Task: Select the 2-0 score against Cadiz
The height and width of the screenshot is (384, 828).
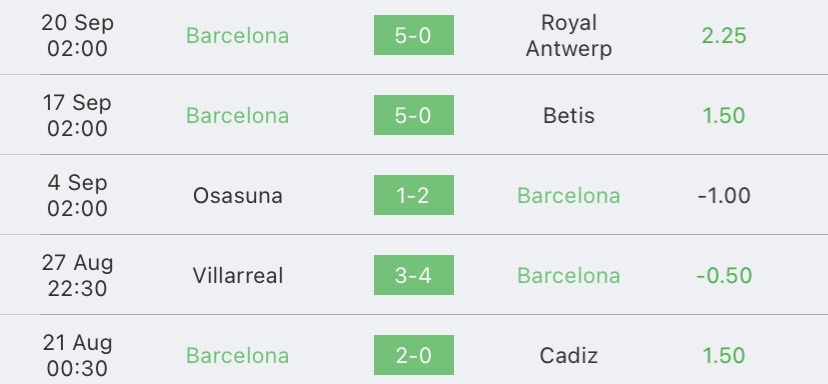Action: (x=413, y=355)
